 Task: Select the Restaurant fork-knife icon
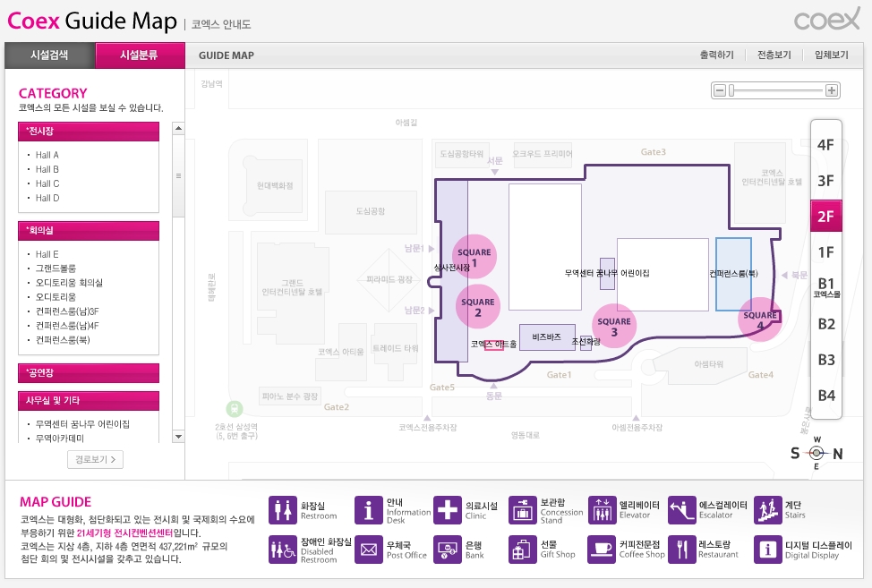(x=682, y=550)
